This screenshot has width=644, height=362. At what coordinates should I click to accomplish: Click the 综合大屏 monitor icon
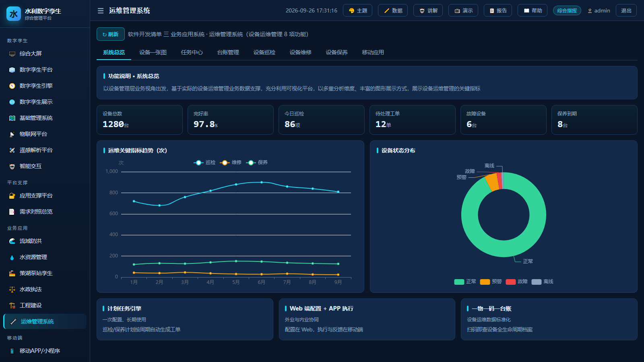pyautogui.click(x=12, y=54)
